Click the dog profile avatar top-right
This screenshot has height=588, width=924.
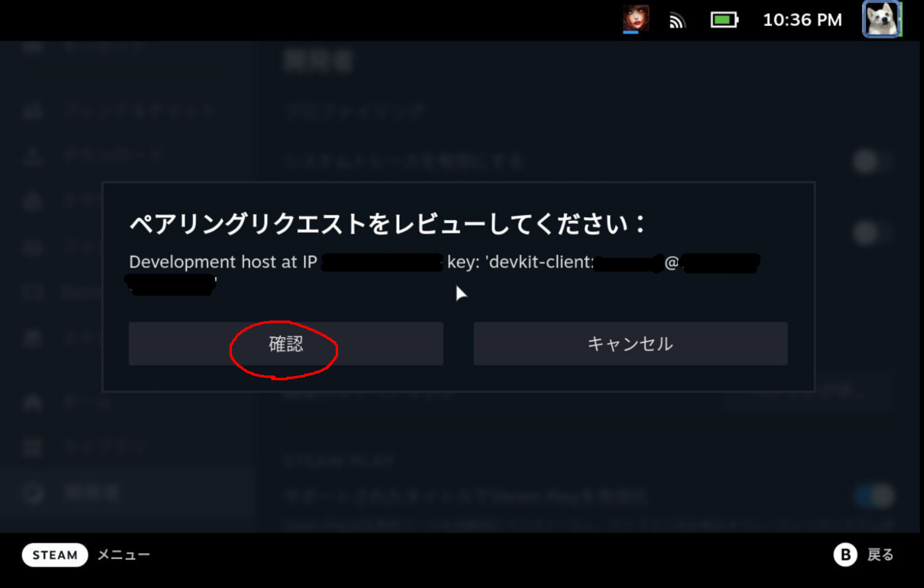click(881, 20)
